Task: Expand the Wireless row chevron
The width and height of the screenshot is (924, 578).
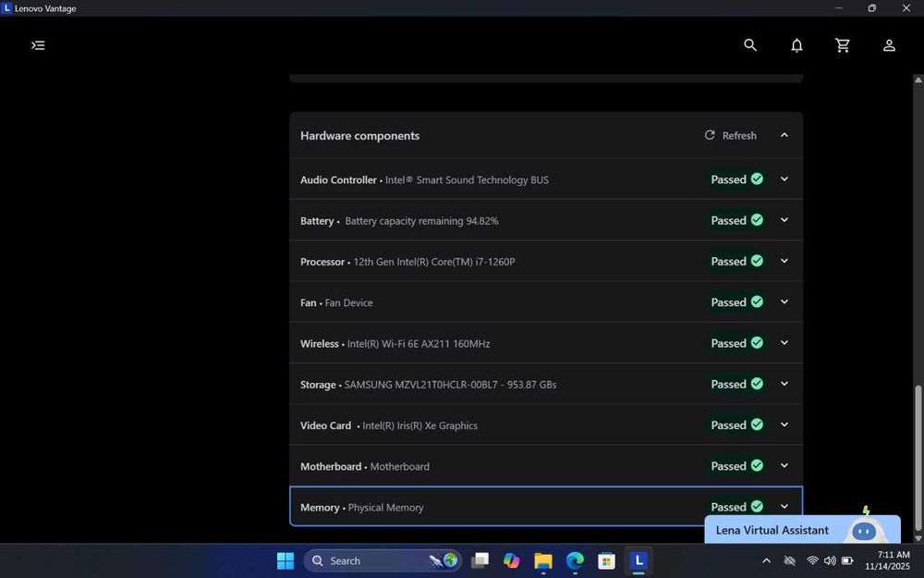Action: [784, 343]
